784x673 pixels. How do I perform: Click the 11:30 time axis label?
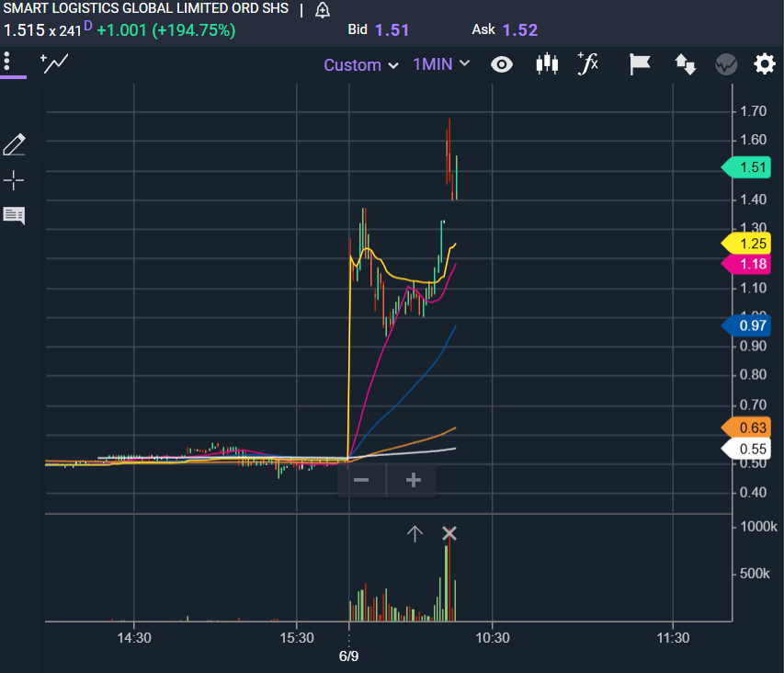673,638
